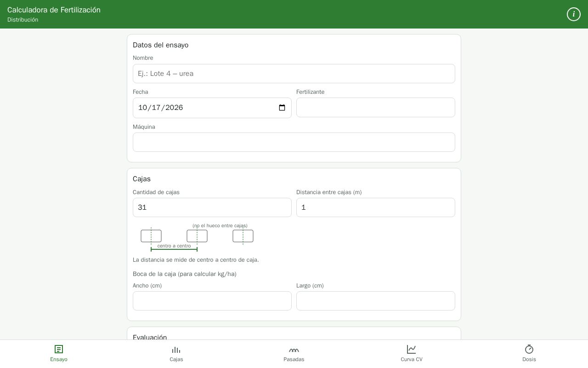Click 'Boca de la caja' label
Screen dimensions: 588x368
click(185, 274)
